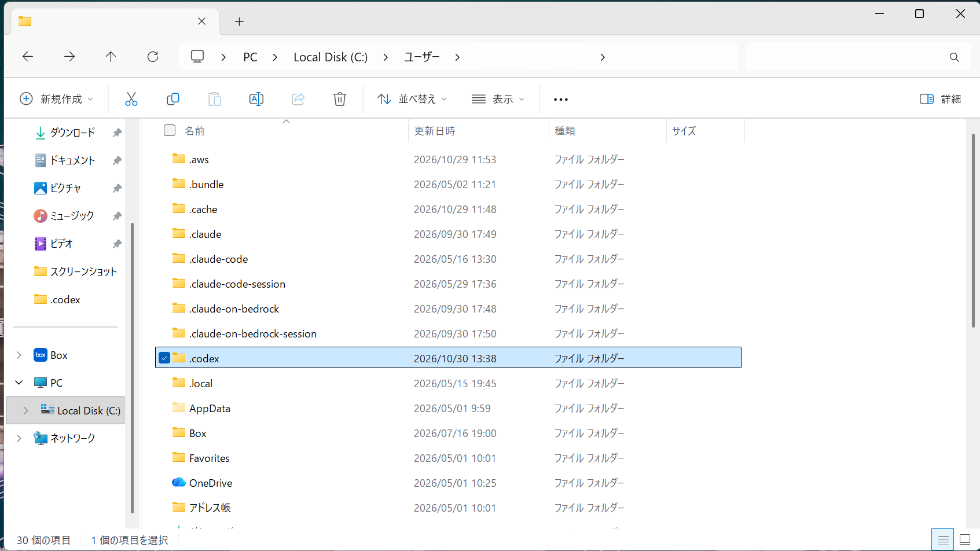Toggle the select-all checkbox in header
980x551 pixels.
click(x=170, y=130)
